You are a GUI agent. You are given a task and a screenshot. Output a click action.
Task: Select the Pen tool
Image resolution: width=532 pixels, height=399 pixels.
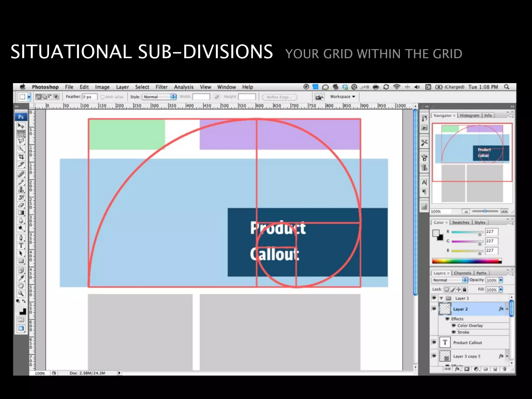click(x=21, y=238)
